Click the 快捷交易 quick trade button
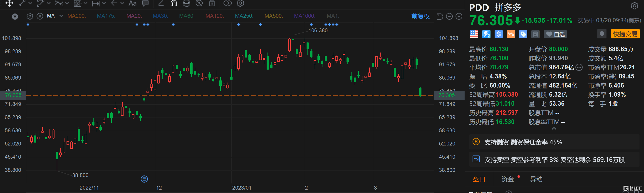644x193 pixels. [625, 34]
